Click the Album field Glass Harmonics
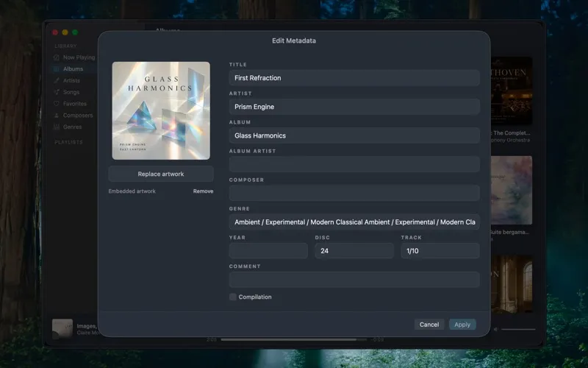This screenshot has width=588, height=368. [x=354, y=135]
